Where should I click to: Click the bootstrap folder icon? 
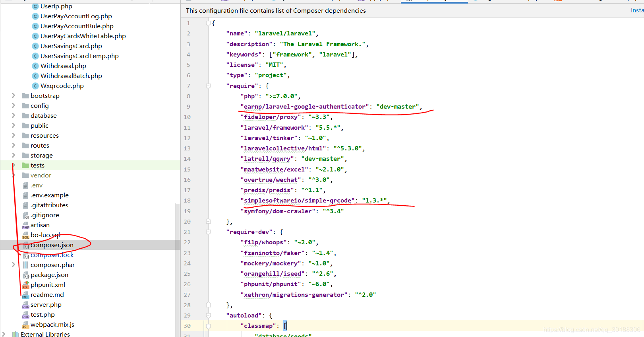25,96
